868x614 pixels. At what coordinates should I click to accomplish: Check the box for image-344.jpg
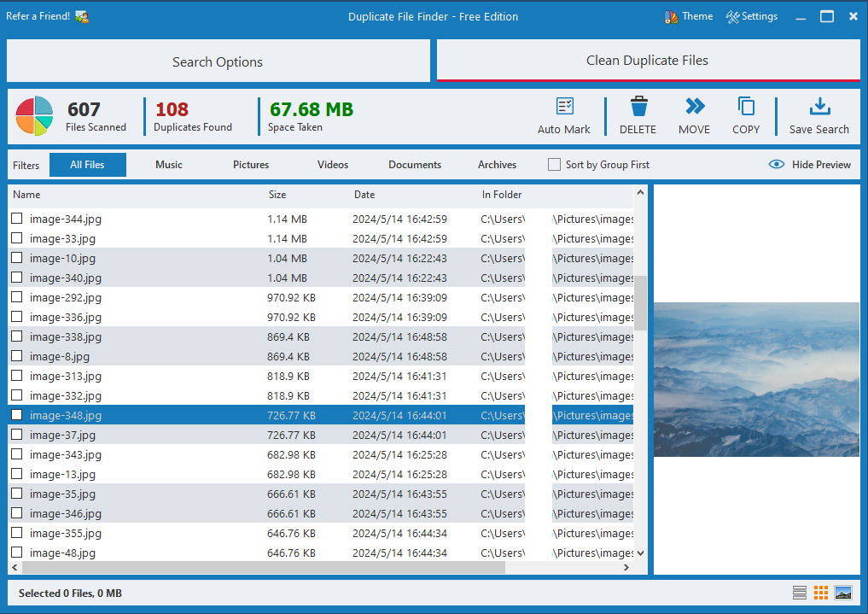point(17,219)
